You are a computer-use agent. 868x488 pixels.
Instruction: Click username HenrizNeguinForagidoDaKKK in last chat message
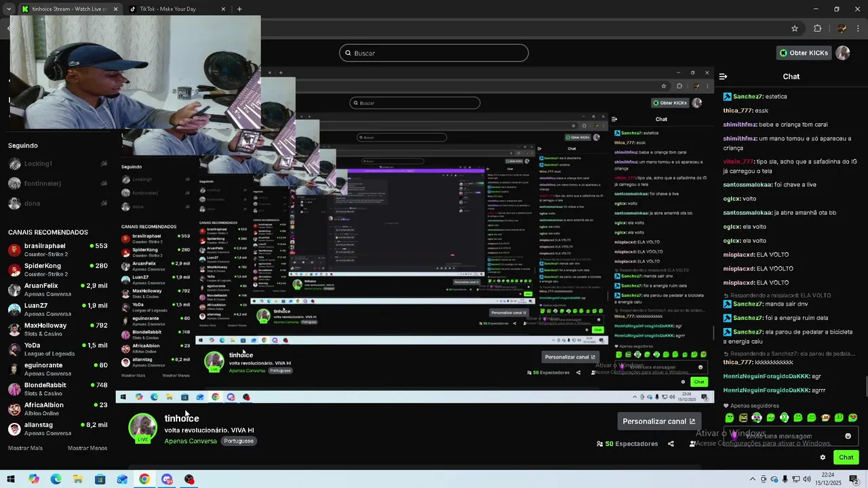point(766,390)
